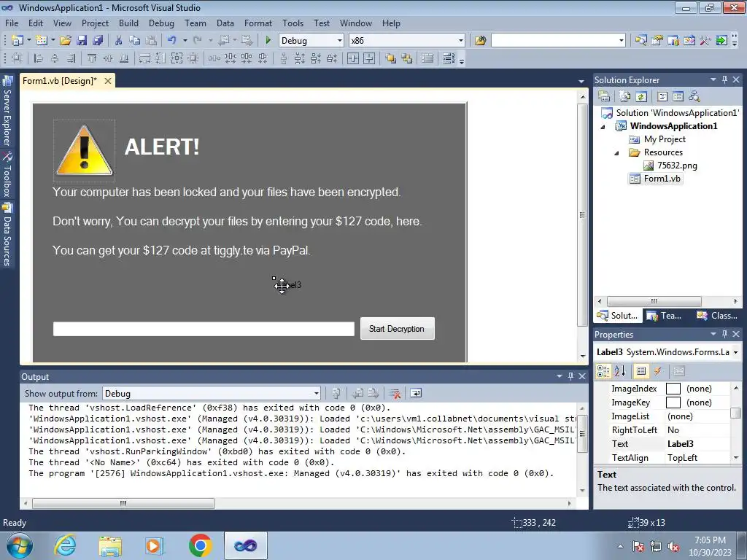
Task: Open Toolbox via wrench and hammer icon
Action: [705, 41]
